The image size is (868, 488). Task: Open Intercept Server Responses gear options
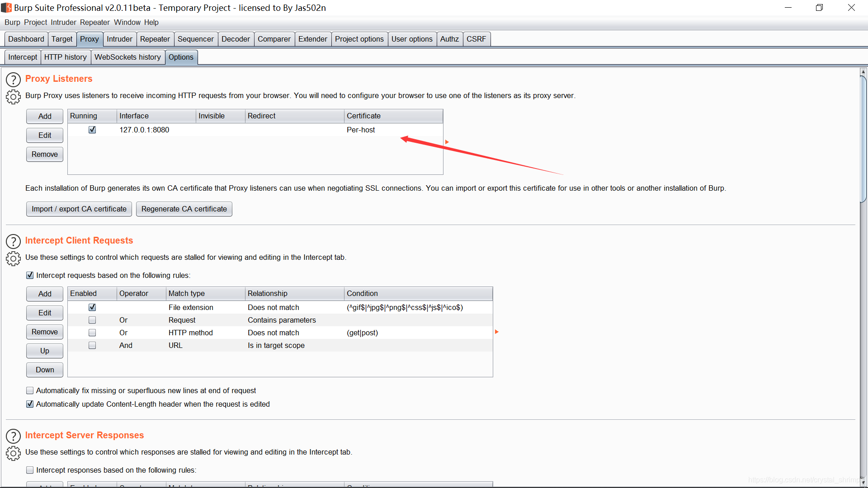[x=13, y=453]
